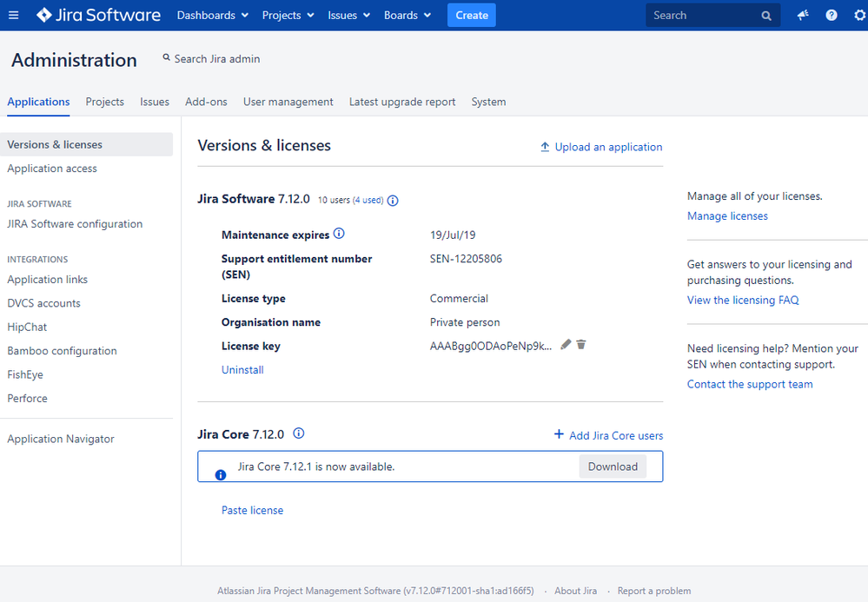The height and width of the screenshot is (602, 868).
Task: Click the plus icon for Add Jira Core users
Action: 559,434
